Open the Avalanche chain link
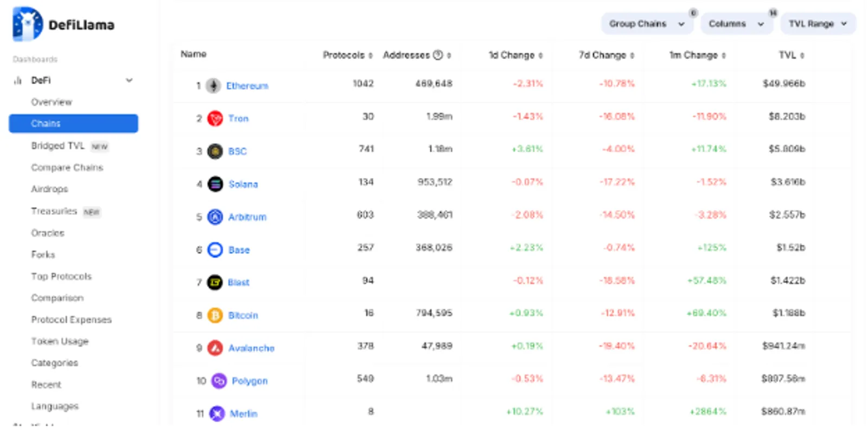Screen dimensions: 868x434 pyautogui.click(x=251, y=348)
